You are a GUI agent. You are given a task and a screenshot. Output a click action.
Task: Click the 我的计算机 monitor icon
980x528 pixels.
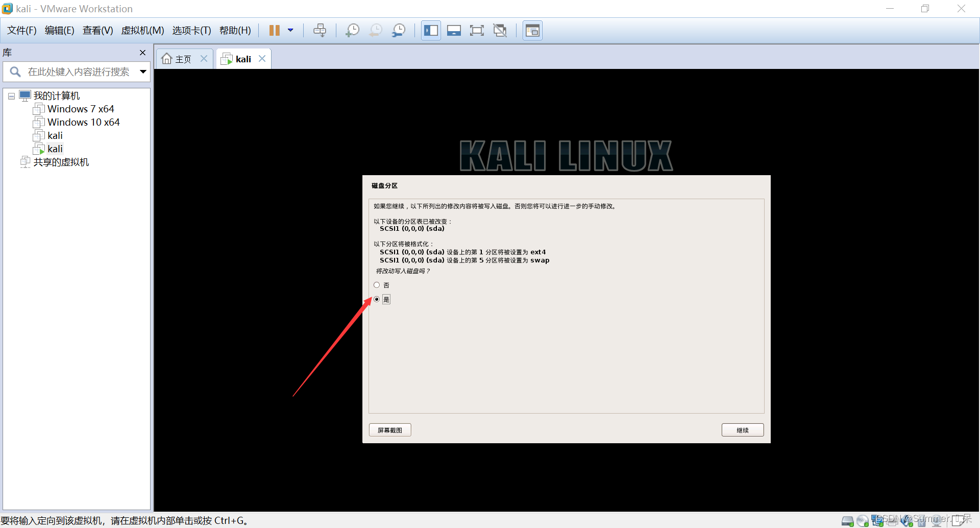coord(25,96)
